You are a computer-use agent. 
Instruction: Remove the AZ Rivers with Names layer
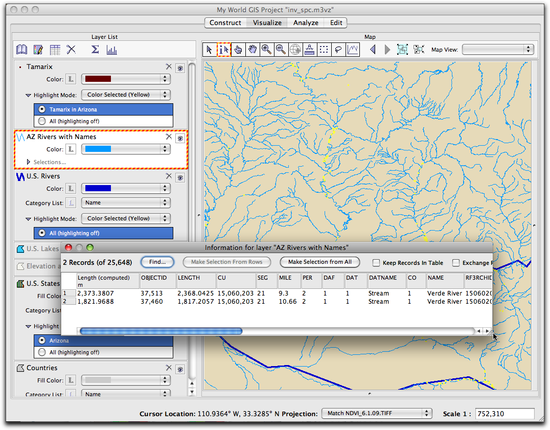[169, 136]
